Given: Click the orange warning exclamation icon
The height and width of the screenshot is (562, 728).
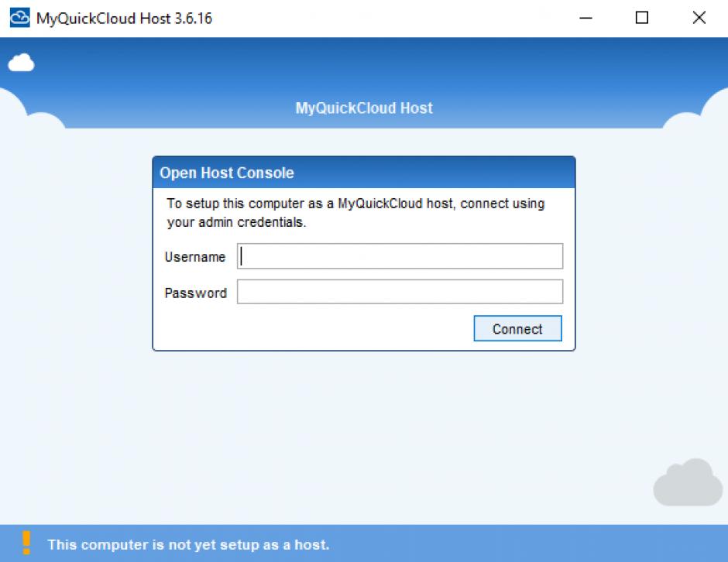Looking at the screenshot, I should click(x=26, y=543).
